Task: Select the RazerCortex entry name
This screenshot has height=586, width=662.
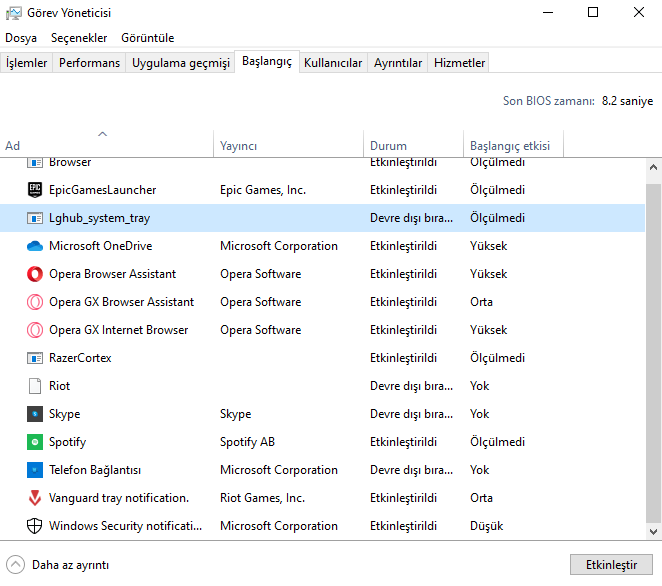Action: click(80, 358)
